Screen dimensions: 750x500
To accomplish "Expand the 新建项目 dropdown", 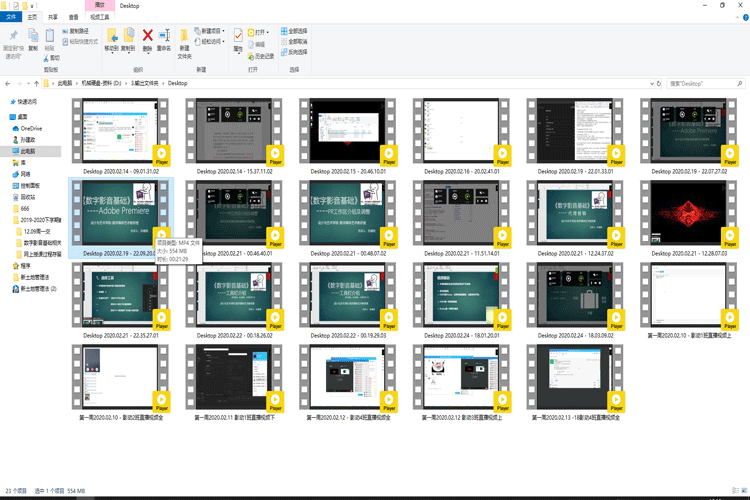I will [x=212, y=31].
